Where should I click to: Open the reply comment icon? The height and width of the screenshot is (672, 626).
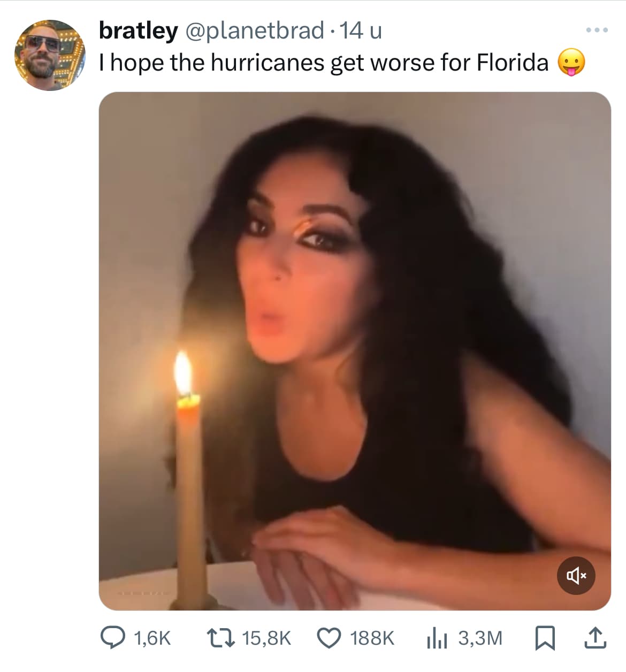113,638
